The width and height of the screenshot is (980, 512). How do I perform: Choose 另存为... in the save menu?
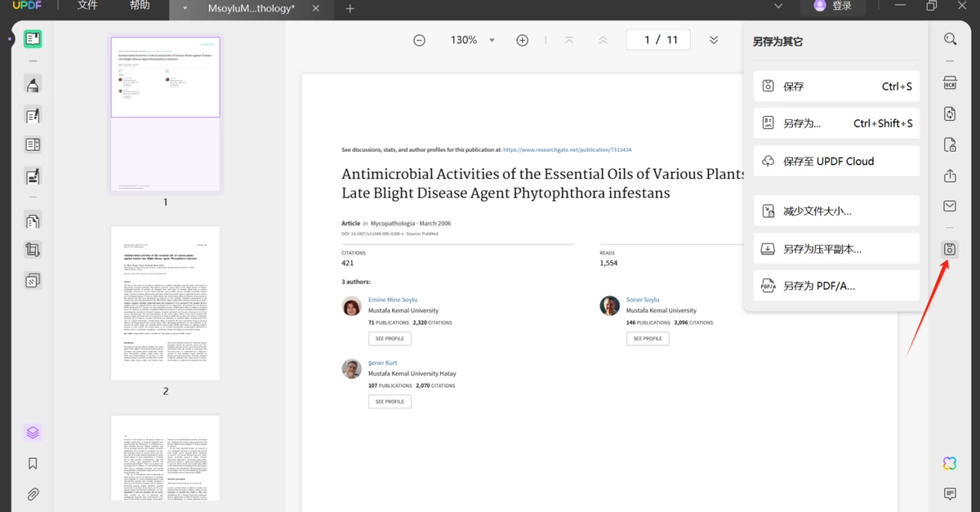[836, 123]
